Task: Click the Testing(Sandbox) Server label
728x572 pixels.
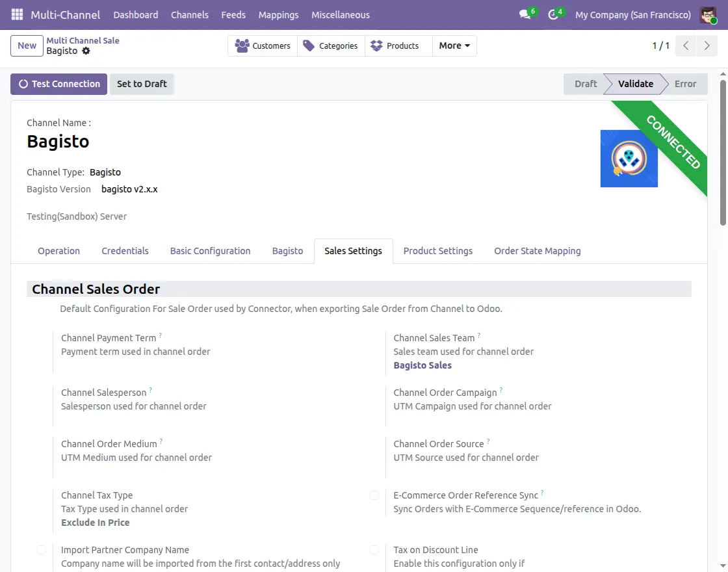Action: click(77, 216)
